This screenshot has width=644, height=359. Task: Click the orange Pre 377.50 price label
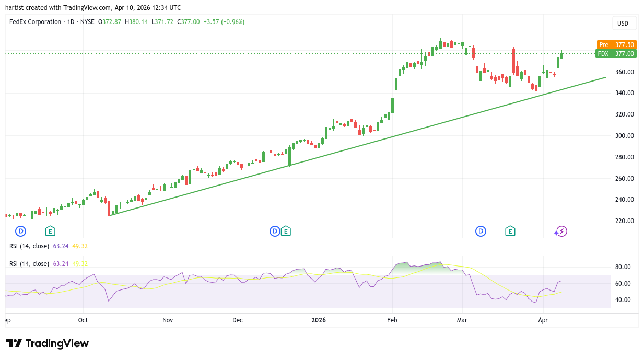click(x=616, y=45)
